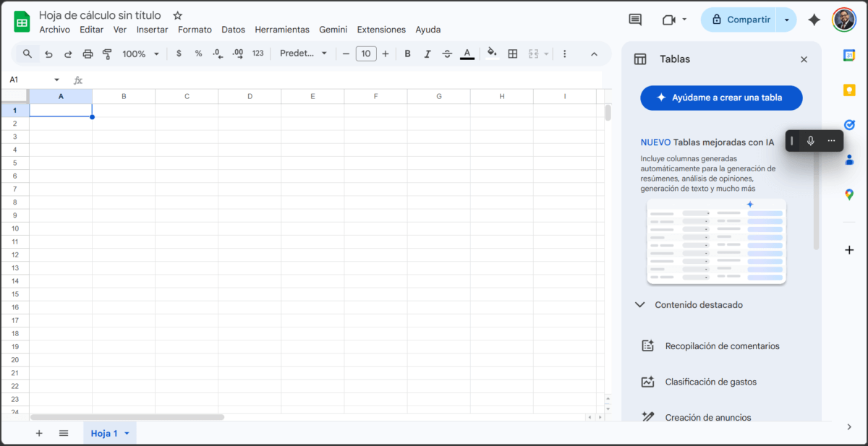
Task: Open the borders grid tool
Action: [x=513, y=53]
